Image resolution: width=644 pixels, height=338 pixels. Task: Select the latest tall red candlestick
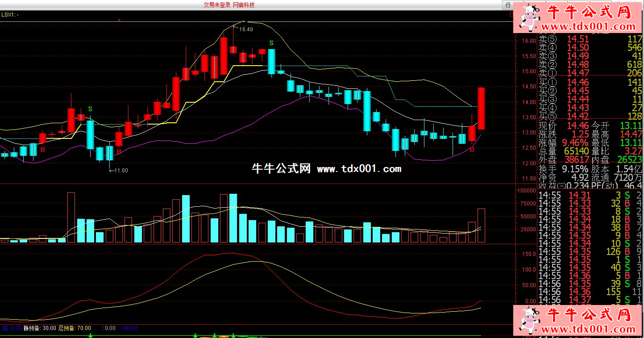click(481, 108)
